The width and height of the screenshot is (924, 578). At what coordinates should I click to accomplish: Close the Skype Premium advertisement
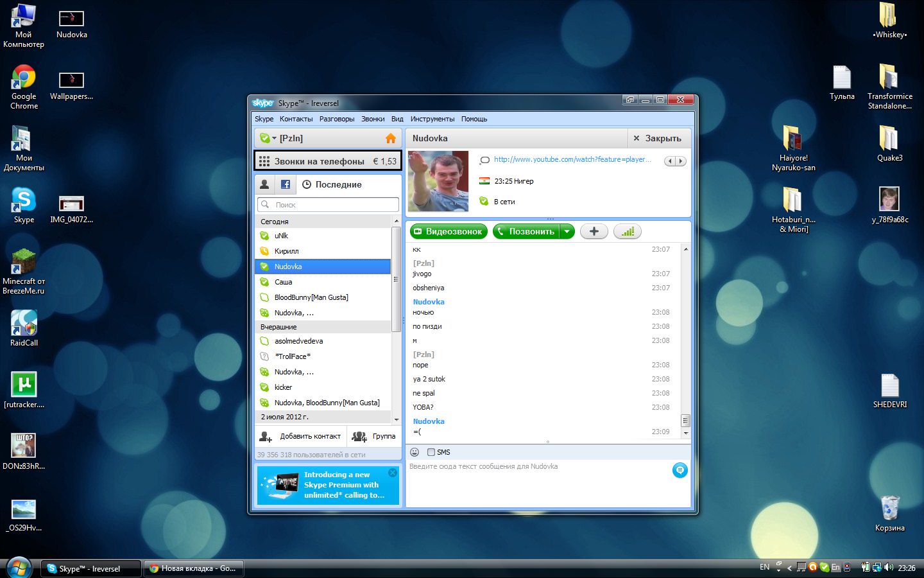point(393,473)
